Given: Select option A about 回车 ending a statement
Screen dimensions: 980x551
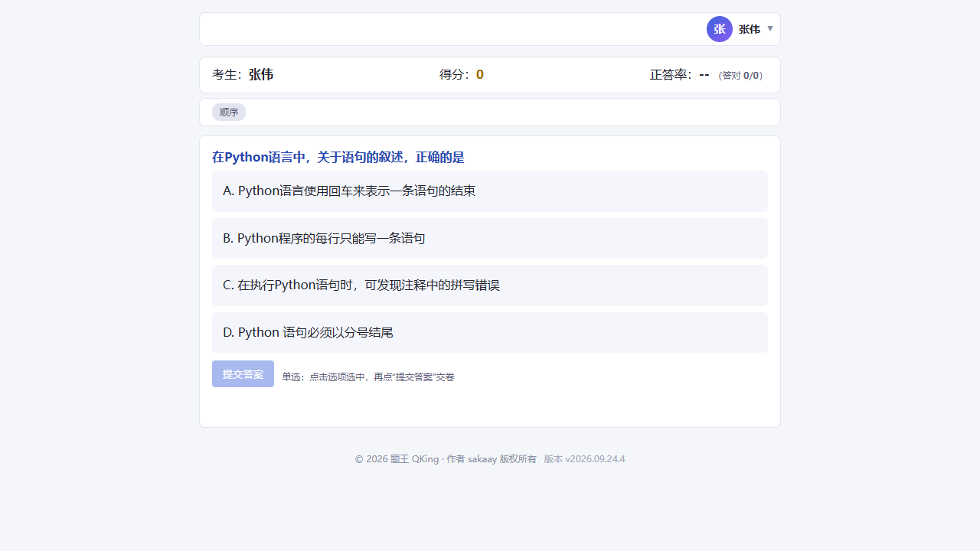Looking at the screenshot, I should pos(490,191).
